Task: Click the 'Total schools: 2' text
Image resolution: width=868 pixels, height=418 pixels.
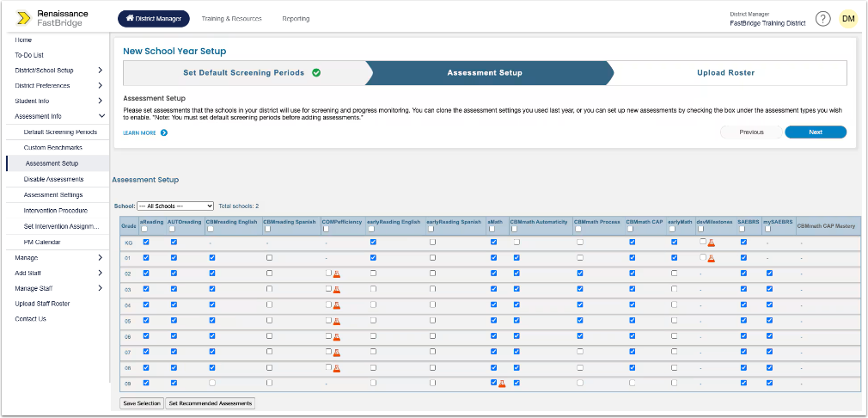Action: (239, 206)
